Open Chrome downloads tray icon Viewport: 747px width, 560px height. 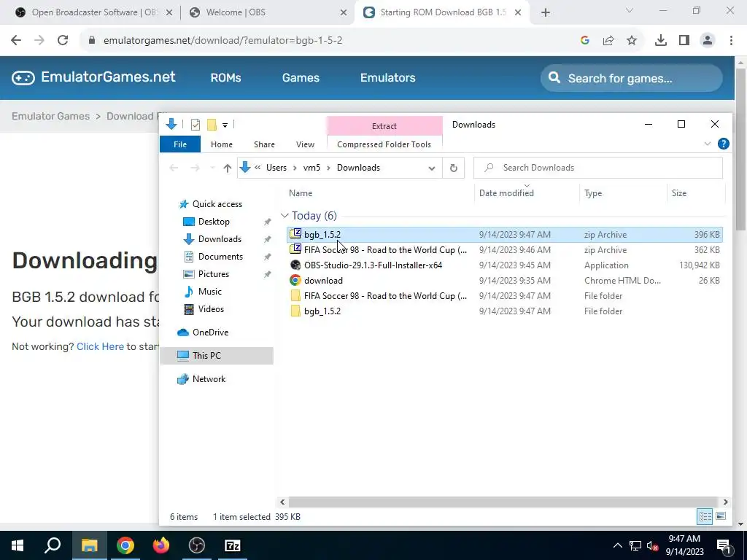pyautogui.click(x=660, y=41)
